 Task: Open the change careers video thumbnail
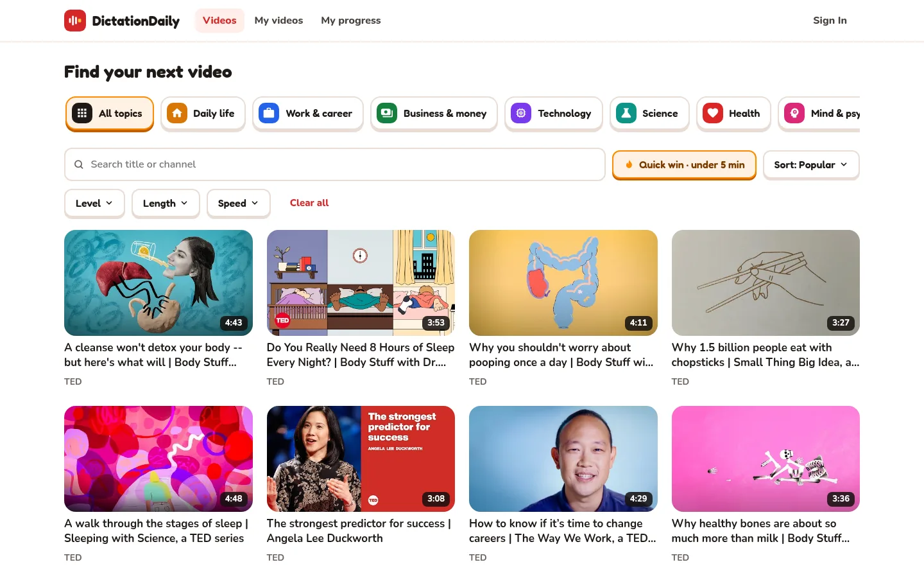563,459
